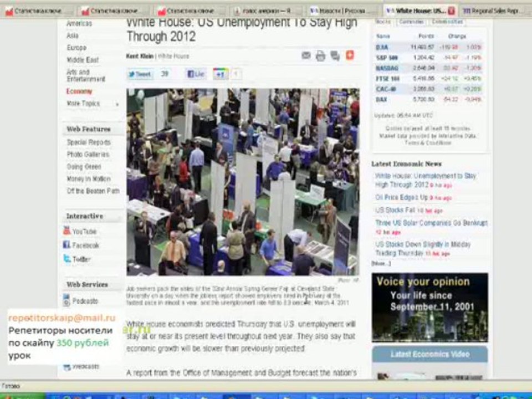Open the Asia section link

pyautogui.click(x=73, y=35)
